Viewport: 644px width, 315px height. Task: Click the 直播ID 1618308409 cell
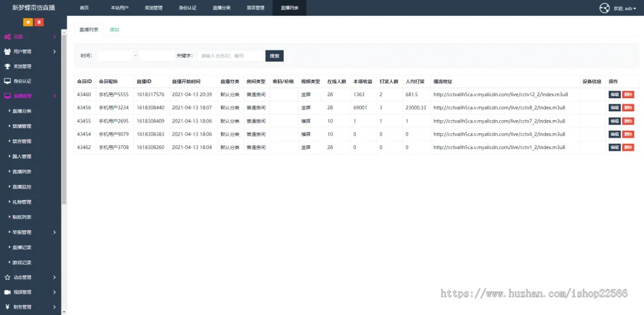[x=150, y=121]
